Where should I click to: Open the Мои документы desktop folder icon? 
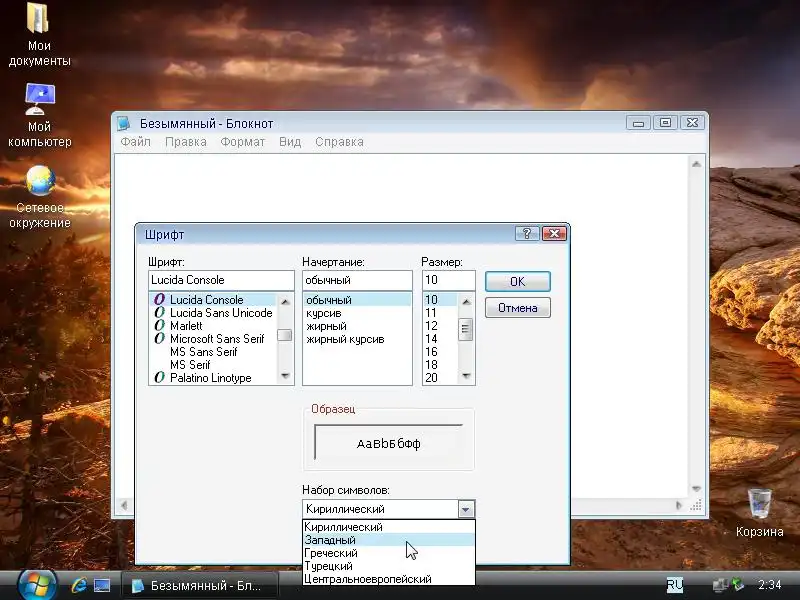[39, 34]
